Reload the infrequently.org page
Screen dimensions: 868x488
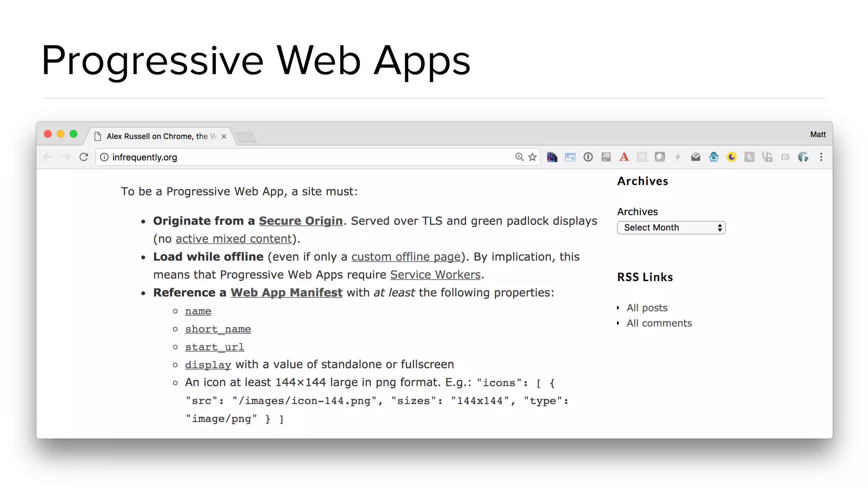pyautogui.click(x=84, y=157)
